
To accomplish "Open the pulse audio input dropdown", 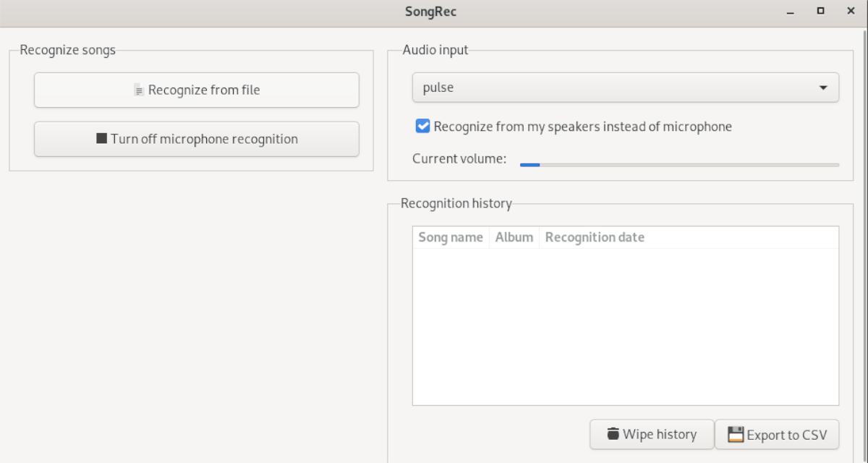I will pyautogui.click(x=625, y=88).
